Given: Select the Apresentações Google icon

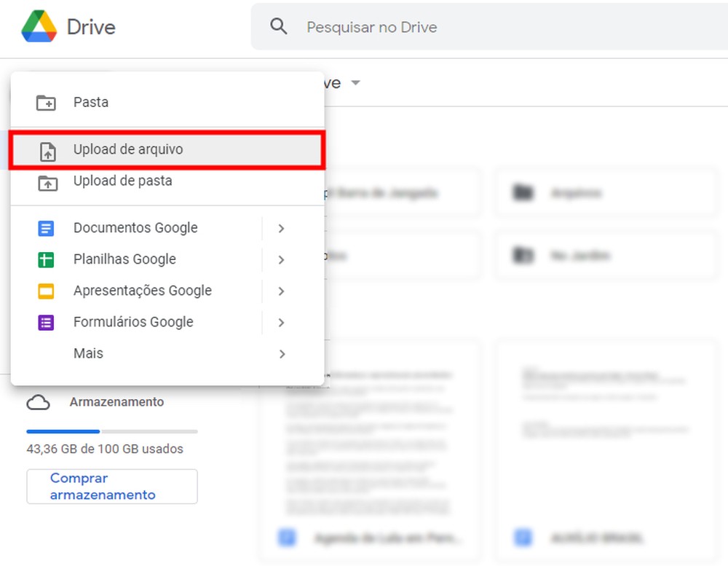Looking at the screenshot, I should click(x=45, y=291).
